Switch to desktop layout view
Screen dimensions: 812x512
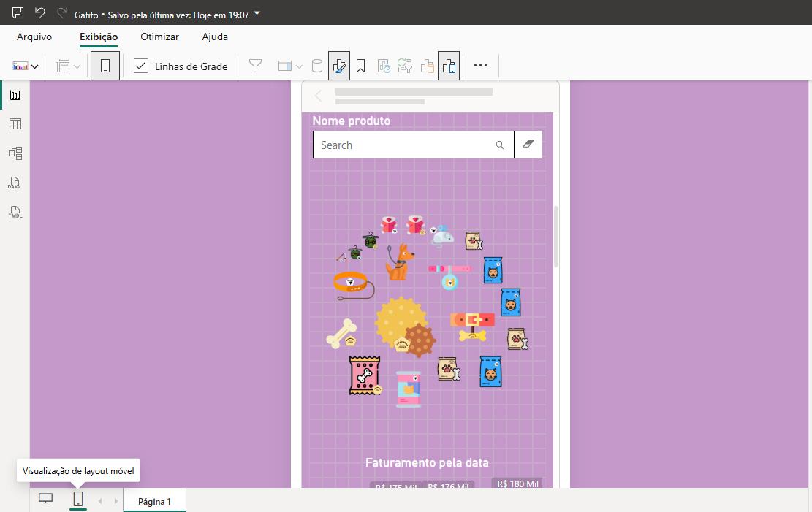pyautogui.click(x=45, y=499)
